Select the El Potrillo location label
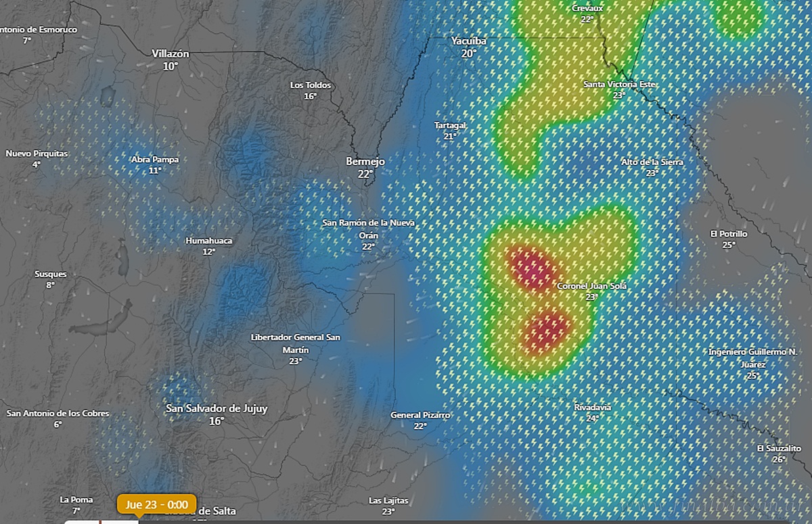This screenshot has height=524, width=812. click(x=729, y=234)
